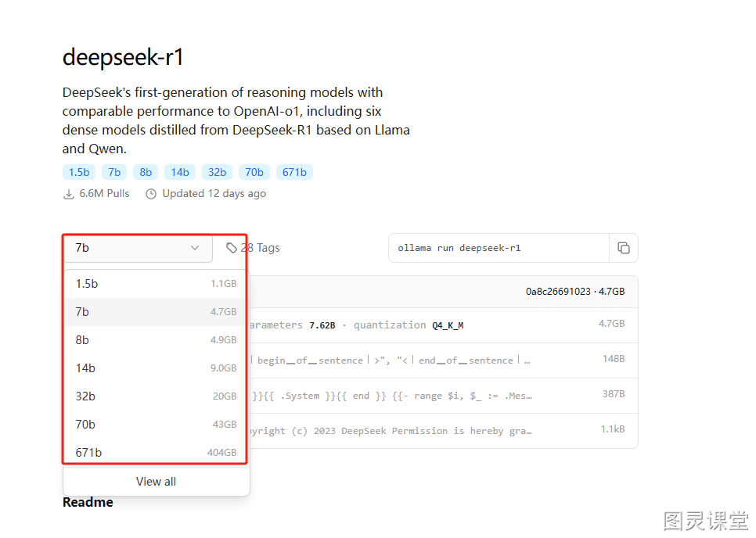Viewport: 756px width, 538px height.
Task: Click the 32b blue tag pill
Action: pyautogui.click(x=217, y=173)
